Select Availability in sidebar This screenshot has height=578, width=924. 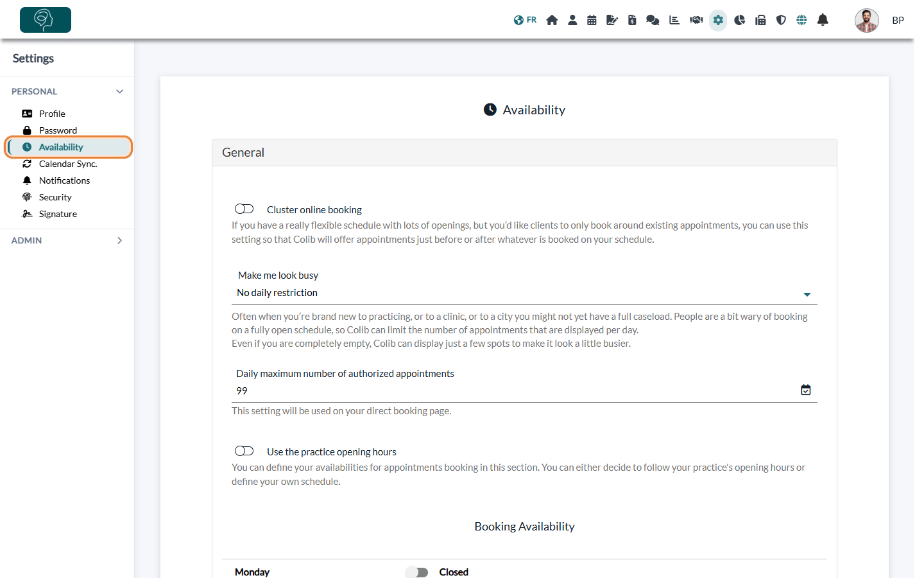69,147
